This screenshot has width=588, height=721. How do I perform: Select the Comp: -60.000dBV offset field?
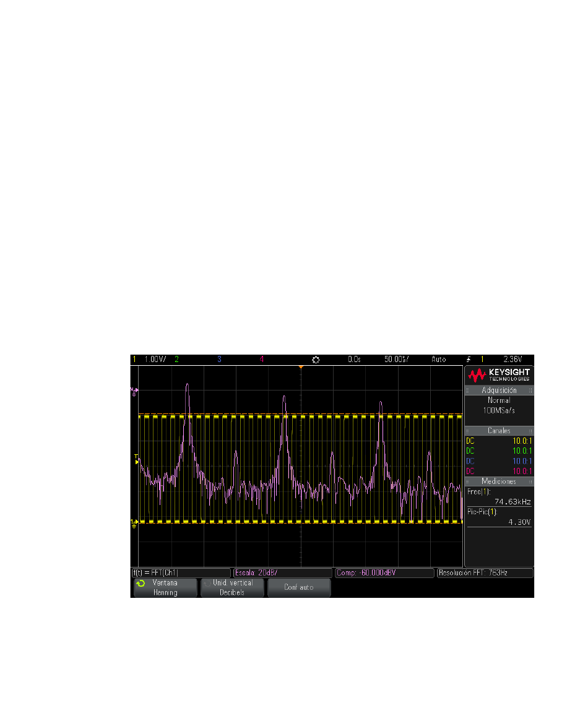[x=385, y=573]
